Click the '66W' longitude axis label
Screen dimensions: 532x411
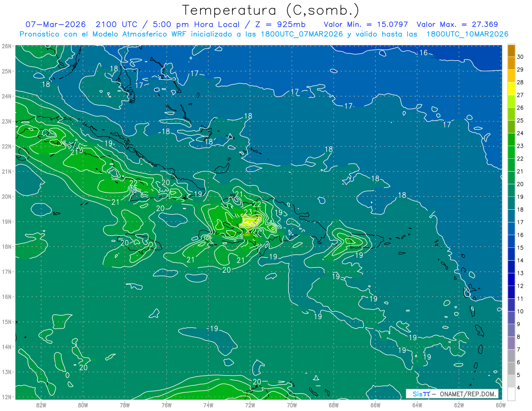(375, 405)
